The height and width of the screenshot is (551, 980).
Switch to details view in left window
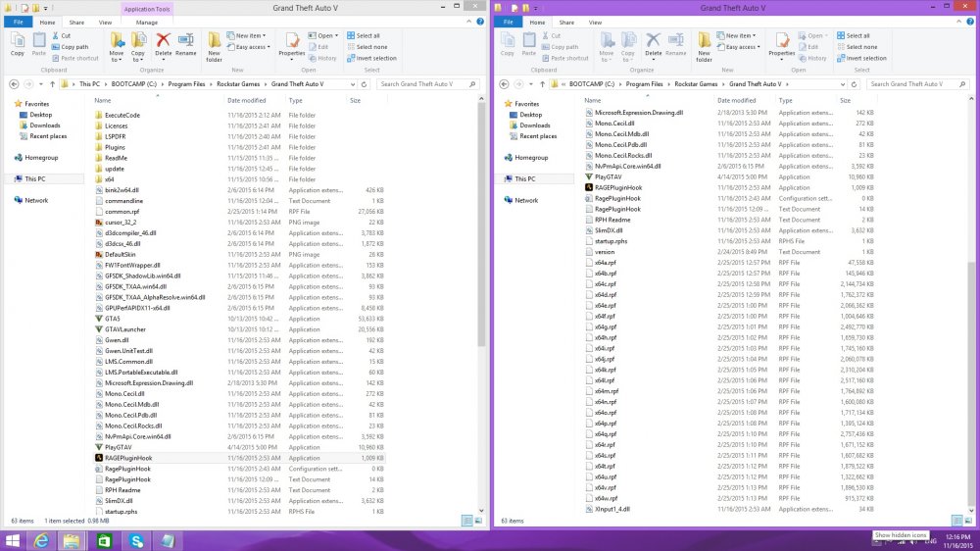466,521
